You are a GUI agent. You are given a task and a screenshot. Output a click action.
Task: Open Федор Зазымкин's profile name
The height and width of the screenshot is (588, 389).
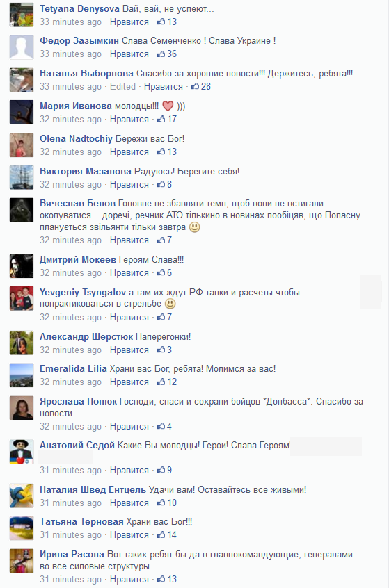[79, 41]
